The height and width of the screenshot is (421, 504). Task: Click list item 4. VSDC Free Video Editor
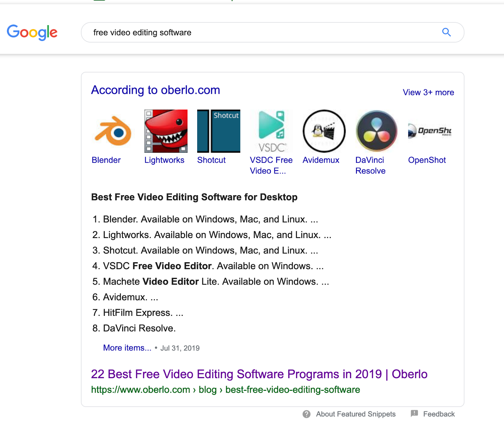[x=208, y=266]
